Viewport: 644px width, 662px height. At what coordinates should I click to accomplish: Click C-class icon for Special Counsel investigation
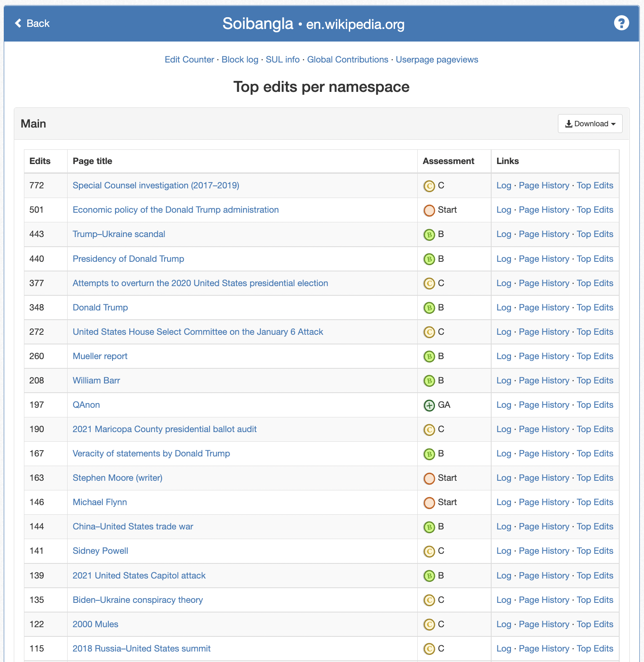coord(429,186)
